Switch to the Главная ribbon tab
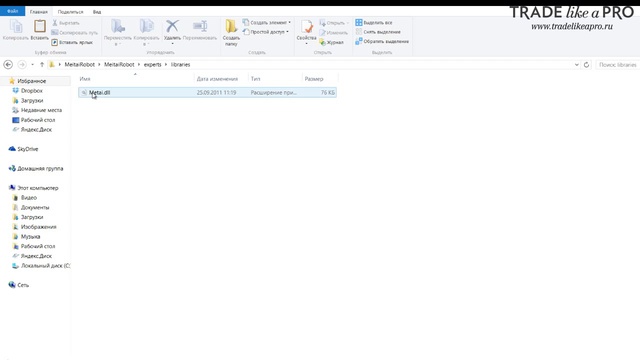The height and width of the screenshot is (360, 640). tap(39, 12)
